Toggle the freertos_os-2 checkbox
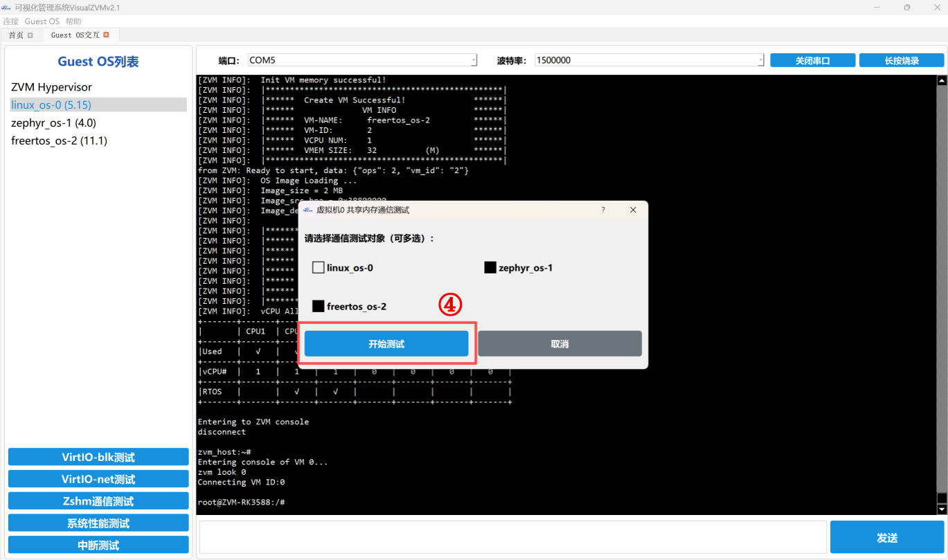The width and height of the screenshot is (948, 560). (x=319, y=306)
